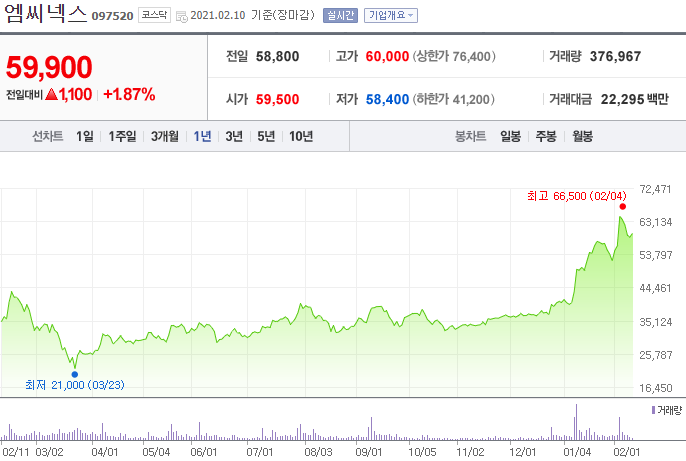Click the 하한가 41,200 text
Screen dimensions: 686x461
coord(453,100)
